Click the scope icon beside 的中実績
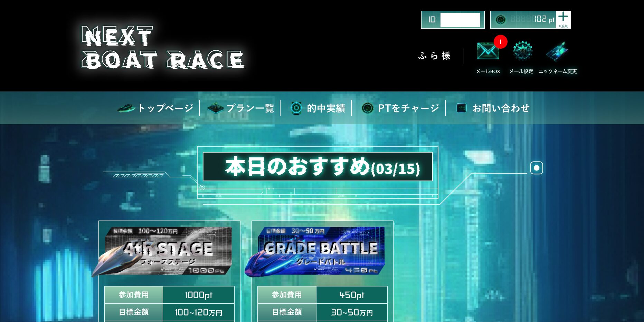Screen dimensions: 644x322 tap(296, 108)
